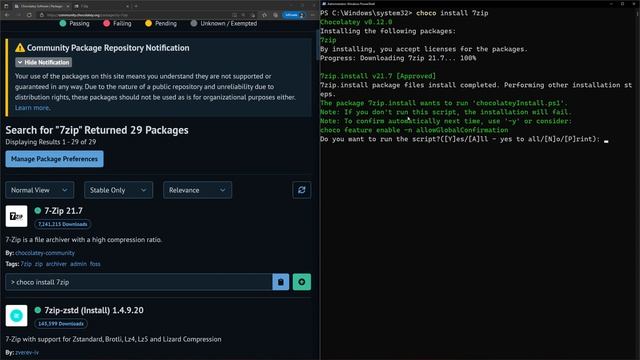Click the 7-Zip package logo

point(16,216)
